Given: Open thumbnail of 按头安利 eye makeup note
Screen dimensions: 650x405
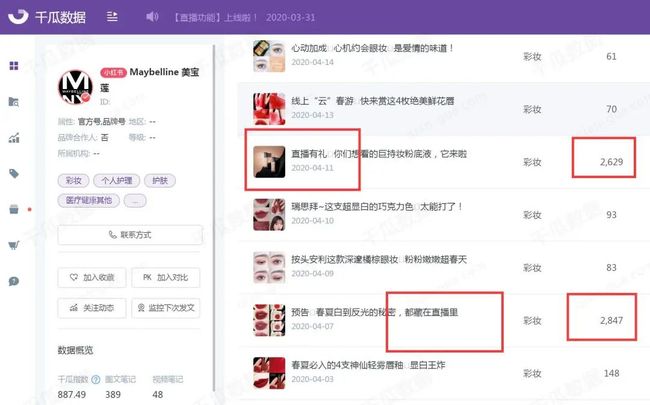Looking at the screenshot, I should point(269,267).
